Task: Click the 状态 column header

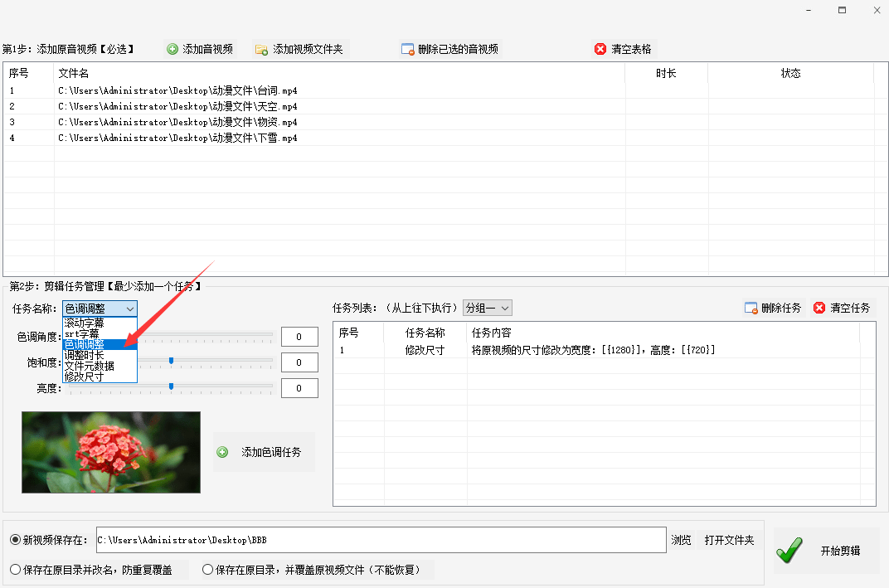Action: (790, 73)
